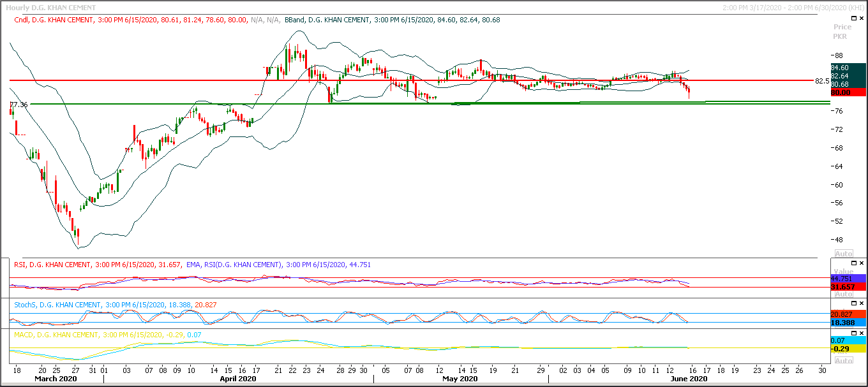Click the April 2020 label on time axis
The image size is (868, 387).
click(x=238, y=379)
